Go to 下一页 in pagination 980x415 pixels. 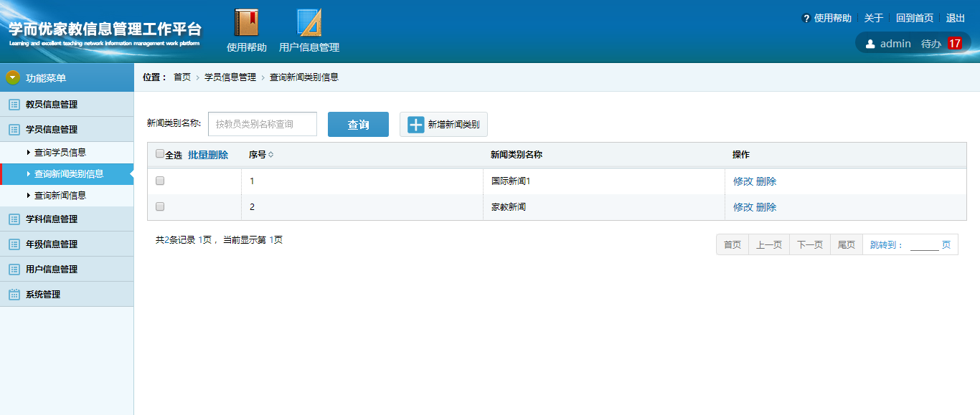point(810,245)
